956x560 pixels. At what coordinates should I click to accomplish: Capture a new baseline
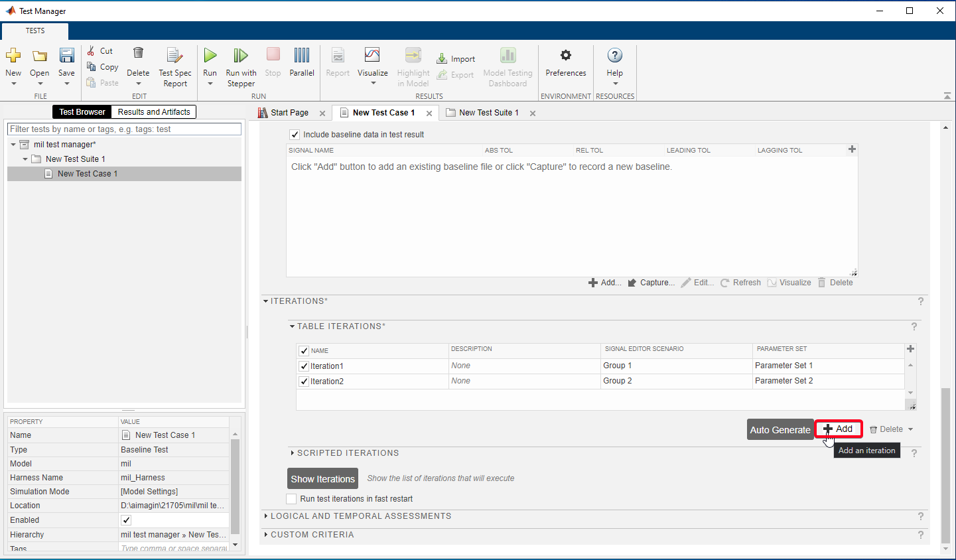(x=651, y=283)
